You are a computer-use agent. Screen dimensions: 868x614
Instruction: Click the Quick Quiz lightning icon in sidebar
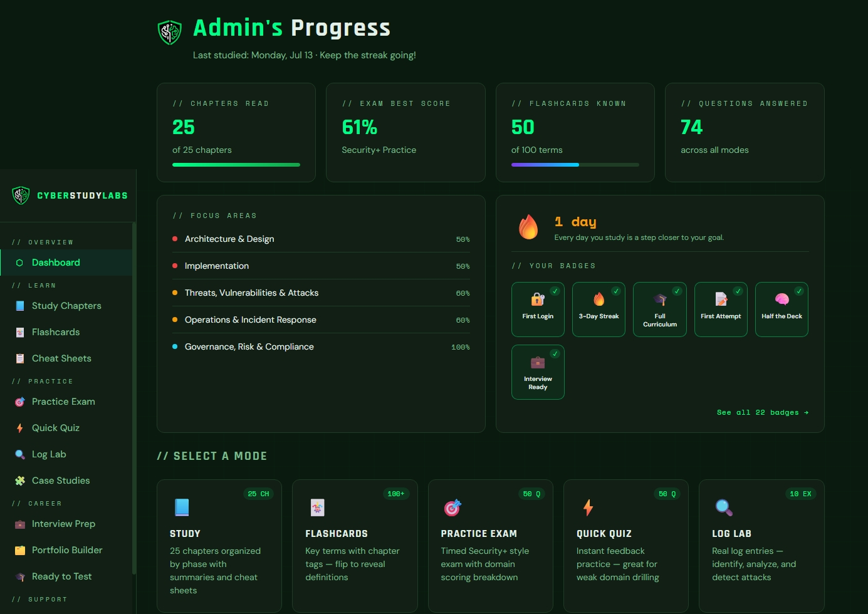(x=20, y=428)
